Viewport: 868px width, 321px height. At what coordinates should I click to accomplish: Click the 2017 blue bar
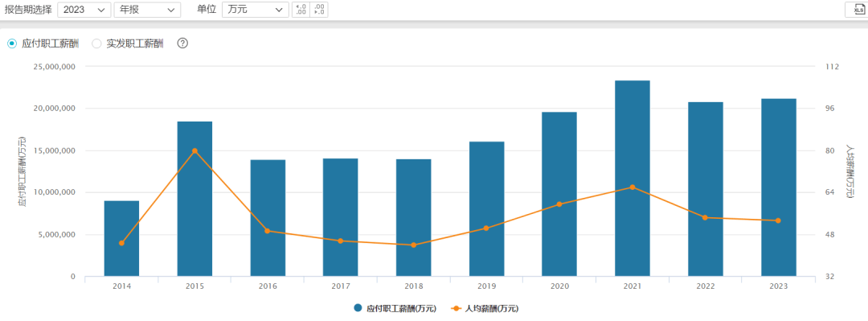click(341, 217)
